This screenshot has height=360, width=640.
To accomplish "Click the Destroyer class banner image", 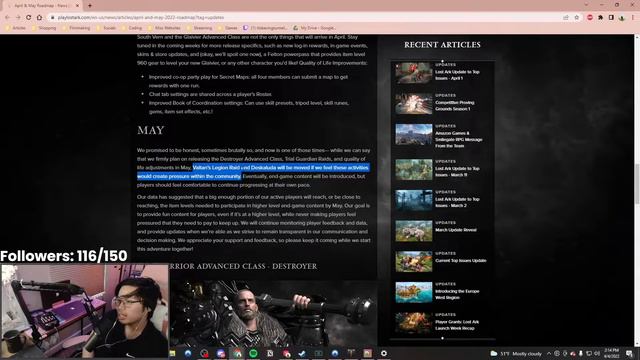I will pyautogui.click(x=273, y=313).
